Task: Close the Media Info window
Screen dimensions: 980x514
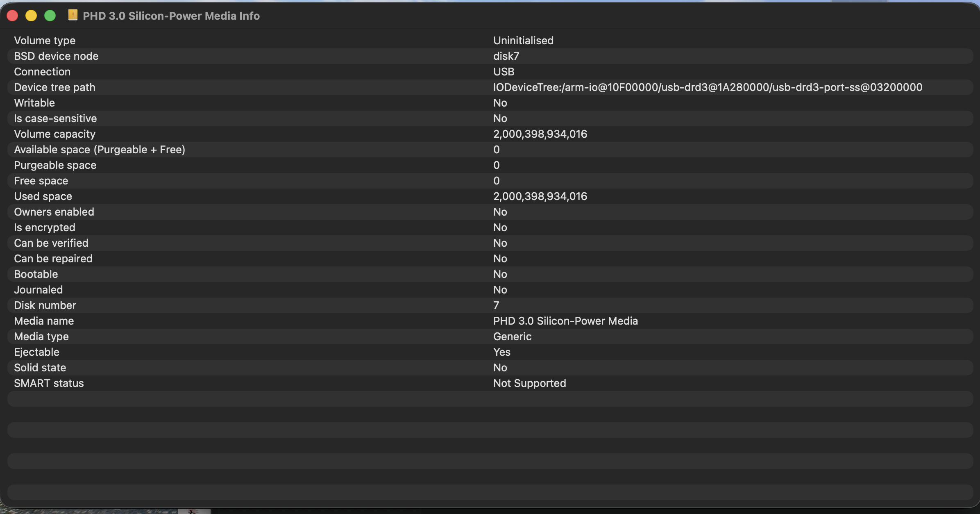Action: point(12,16)
